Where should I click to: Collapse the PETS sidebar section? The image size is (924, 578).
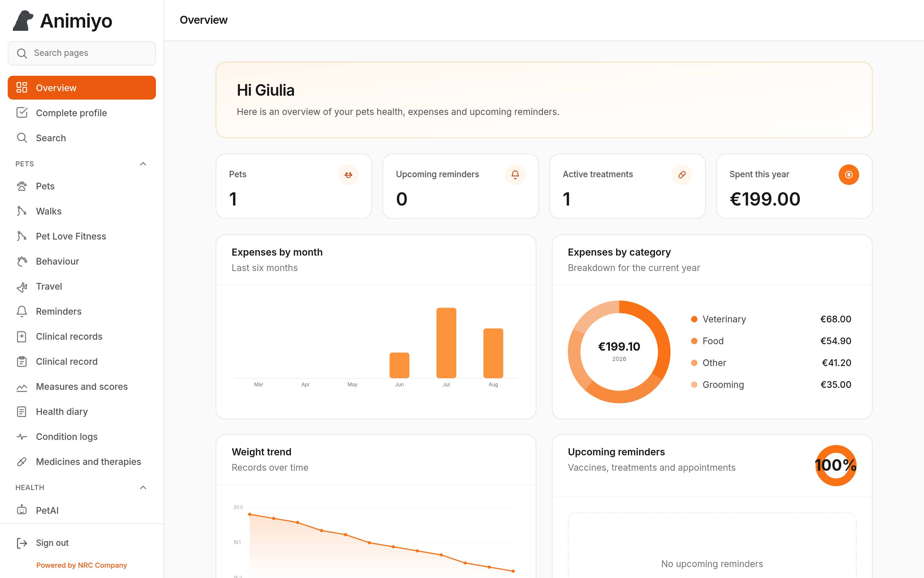point(143,164)
